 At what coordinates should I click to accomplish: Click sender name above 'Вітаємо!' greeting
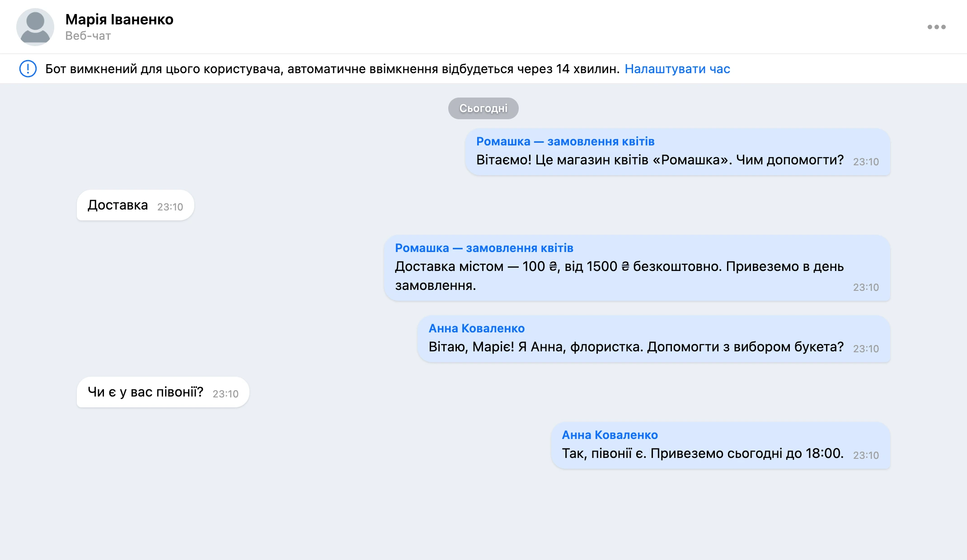pyautogui.click(x=565, y=141)
